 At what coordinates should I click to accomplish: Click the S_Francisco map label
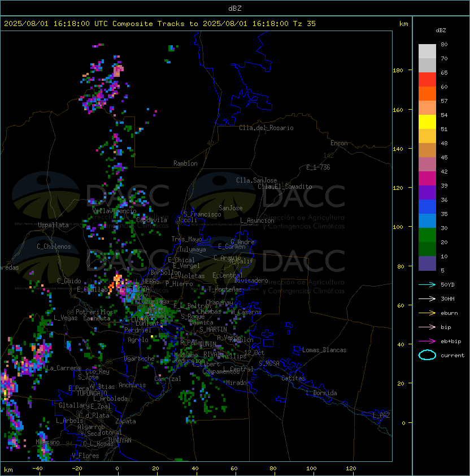(x=202, y=214)
